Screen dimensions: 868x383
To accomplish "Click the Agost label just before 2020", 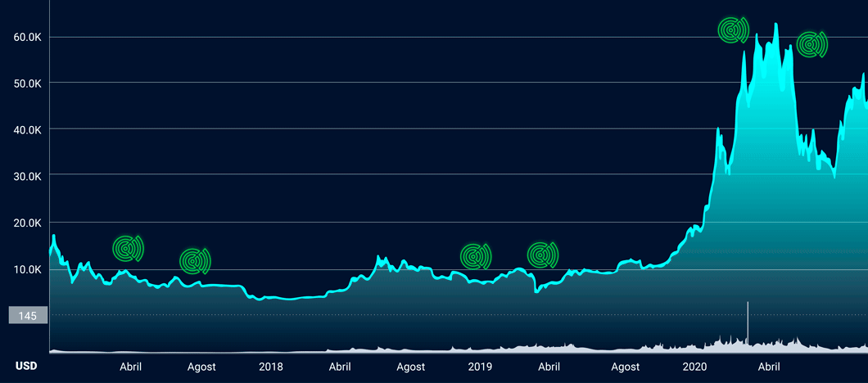I will 625,367.
